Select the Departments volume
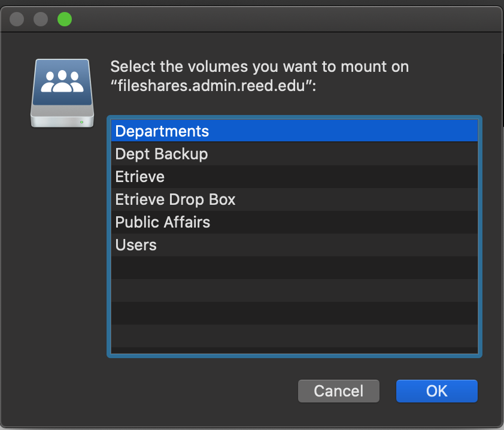504x430 pixels. pyautogui.click(x=162, y=131)
